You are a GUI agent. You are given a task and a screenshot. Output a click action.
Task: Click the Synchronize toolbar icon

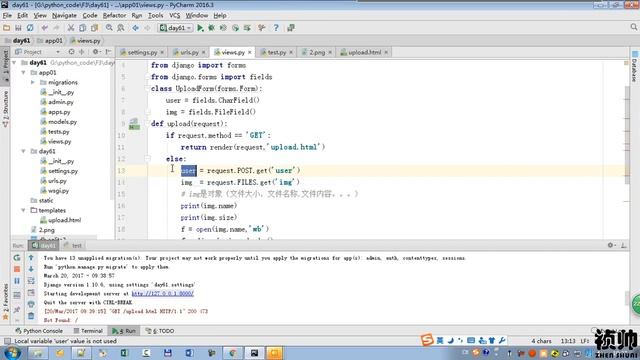(30, 28)
